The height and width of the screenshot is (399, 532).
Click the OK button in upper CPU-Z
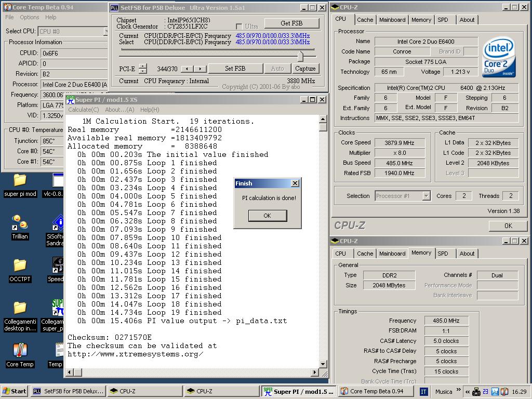(508, 226)
